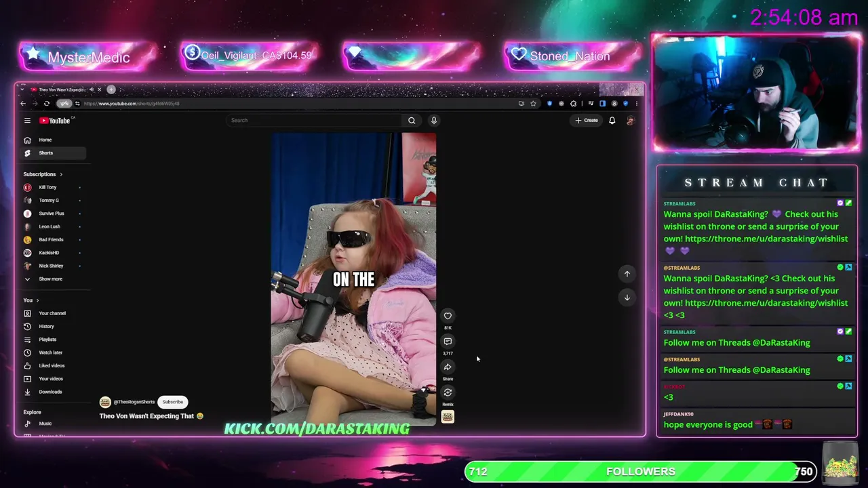Open the Nick Shirley subscription channel
The height and width of the screenshot is (488, 868).
(x=54, y=266)
